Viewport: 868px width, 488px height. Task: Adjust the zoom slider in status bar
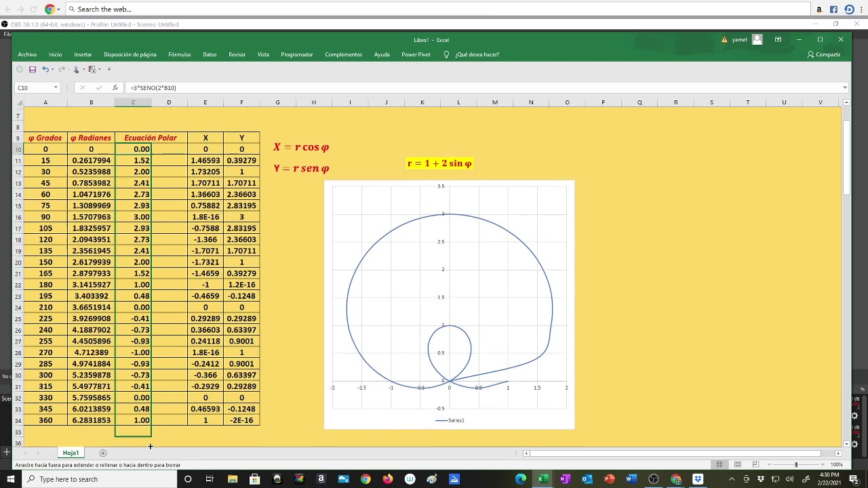[x=796, y=464]
